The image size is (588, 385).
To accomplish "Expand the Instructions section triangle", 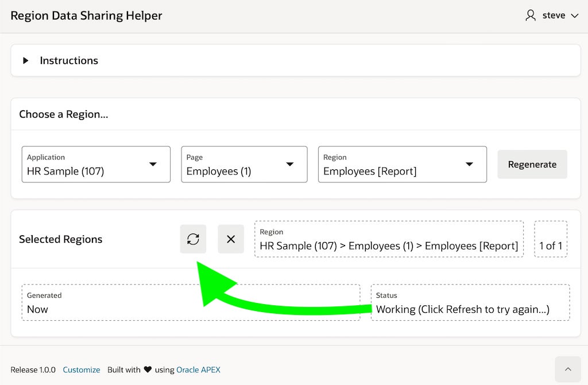I will pyautogui.click(x=26, y=61).
